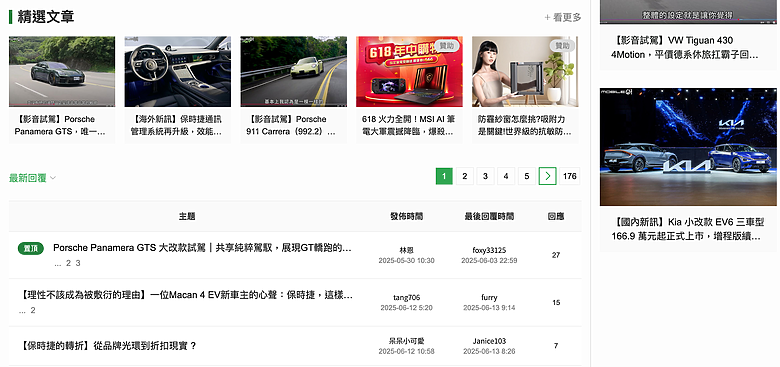The width and height of the screenshot is (780, 367).
Task: Click post date 2025-06-12 5:20
Action: 406,308
